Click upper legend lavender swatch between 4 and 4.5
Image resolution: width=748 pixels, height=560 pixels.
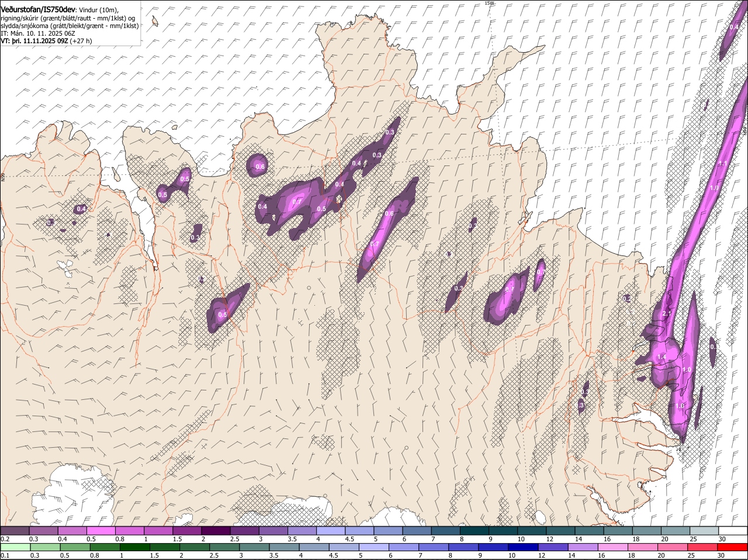331,530
